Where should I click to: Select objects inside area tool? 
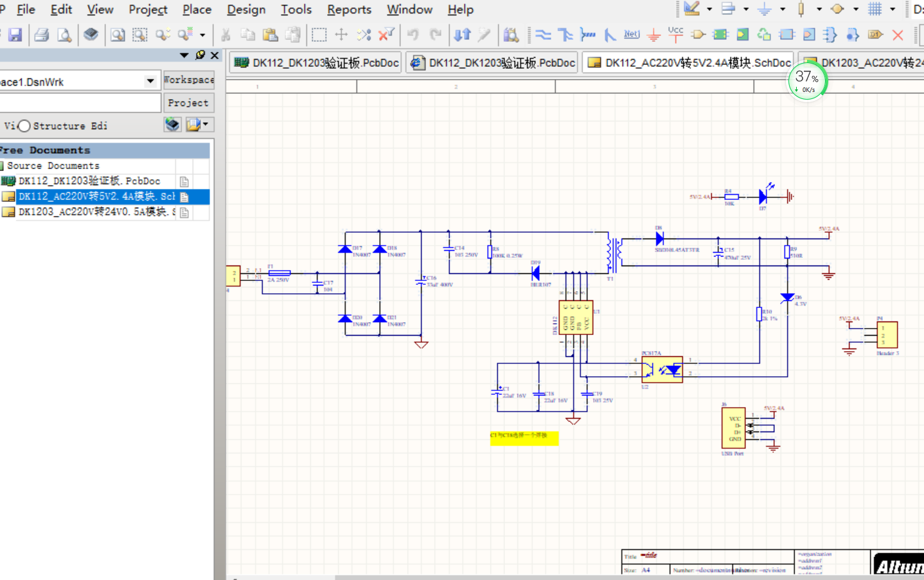tap(319, 35)
